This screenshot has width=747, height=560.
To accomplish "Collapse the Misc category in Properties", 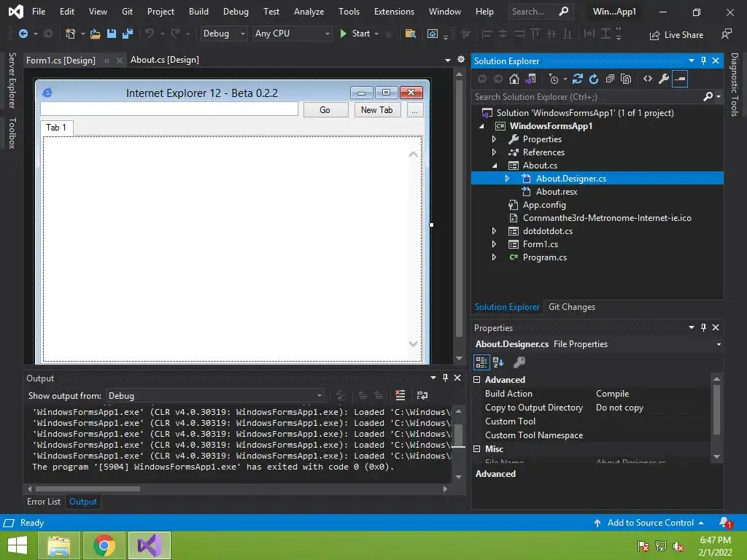I will point(477,448).
